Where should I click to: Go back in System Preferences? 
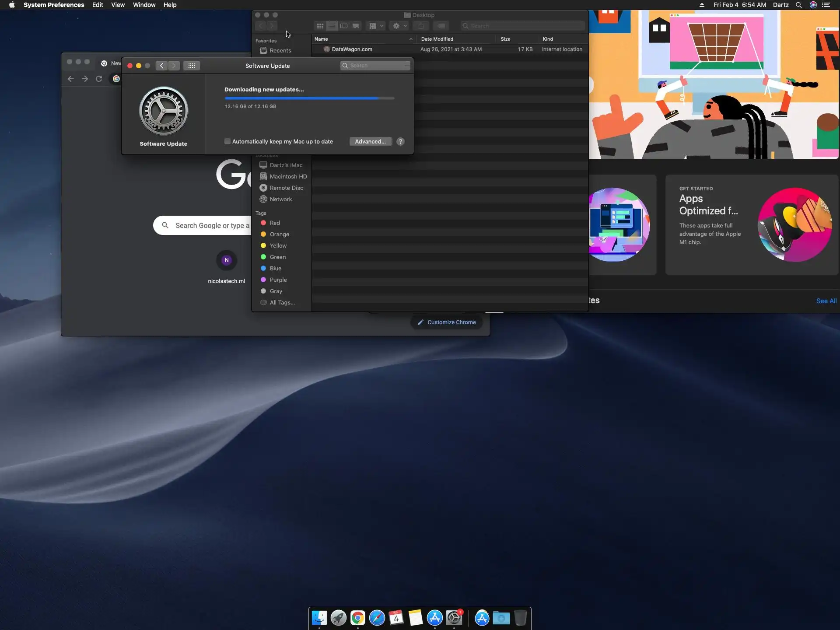(161, 66)
